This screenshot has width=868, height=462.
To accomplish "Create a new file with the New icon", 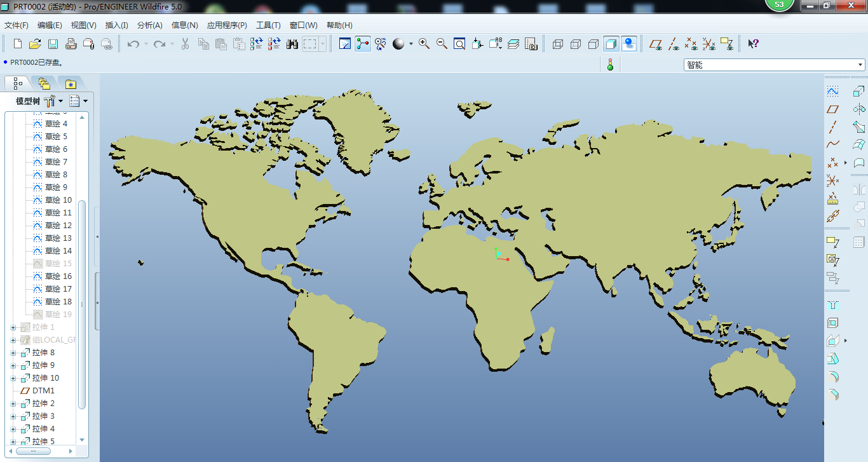I will point(18,44).
